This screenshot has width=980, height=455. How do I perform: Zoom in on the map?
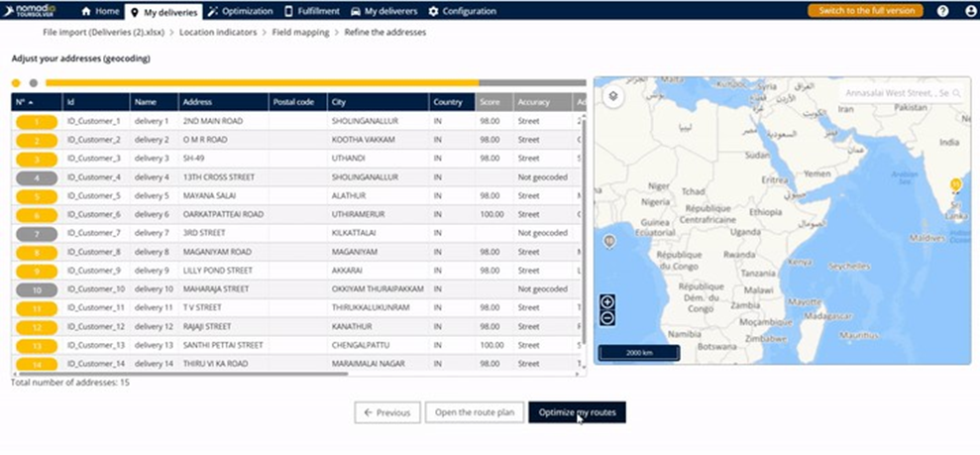[x=607, y=302]
